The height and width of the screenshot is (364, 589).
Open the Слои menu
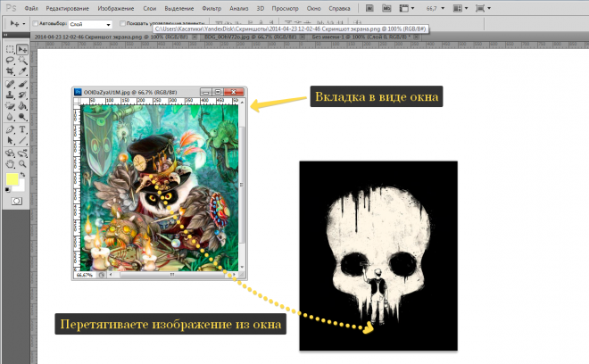[150, 8]
